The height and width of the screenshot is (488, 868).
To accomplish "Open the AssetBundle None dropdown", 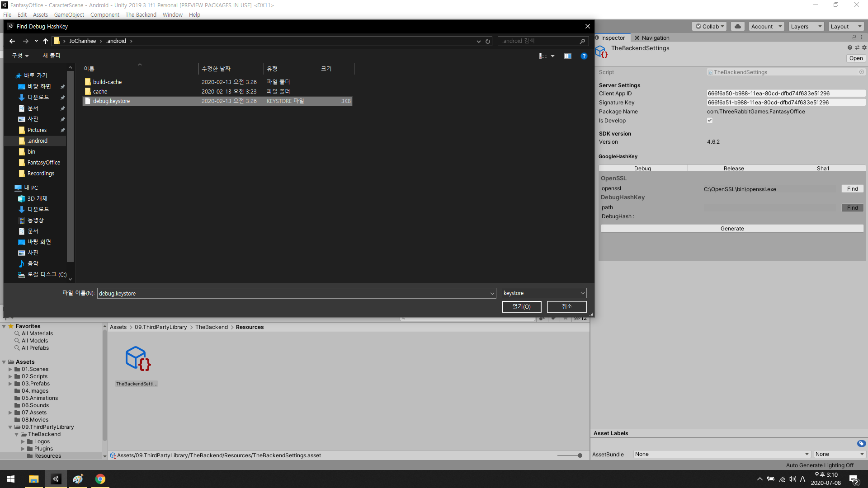I will coord(722,454).
